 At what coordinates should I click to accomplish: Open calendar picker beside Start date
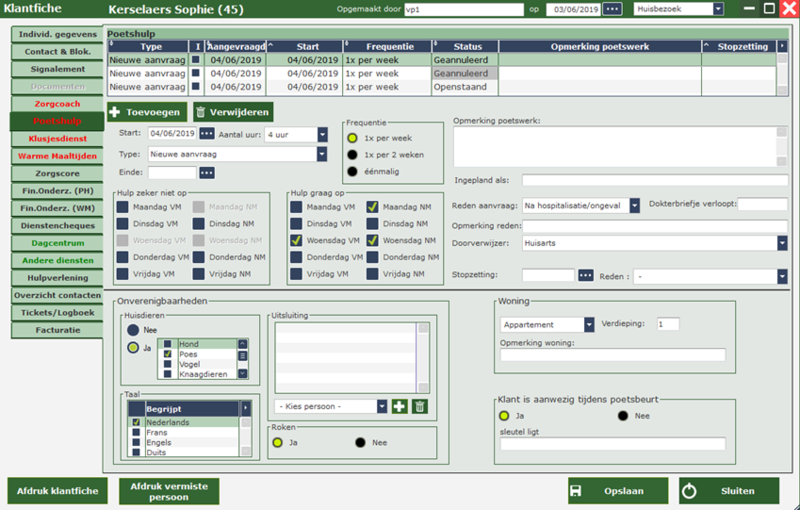[207, 134]
